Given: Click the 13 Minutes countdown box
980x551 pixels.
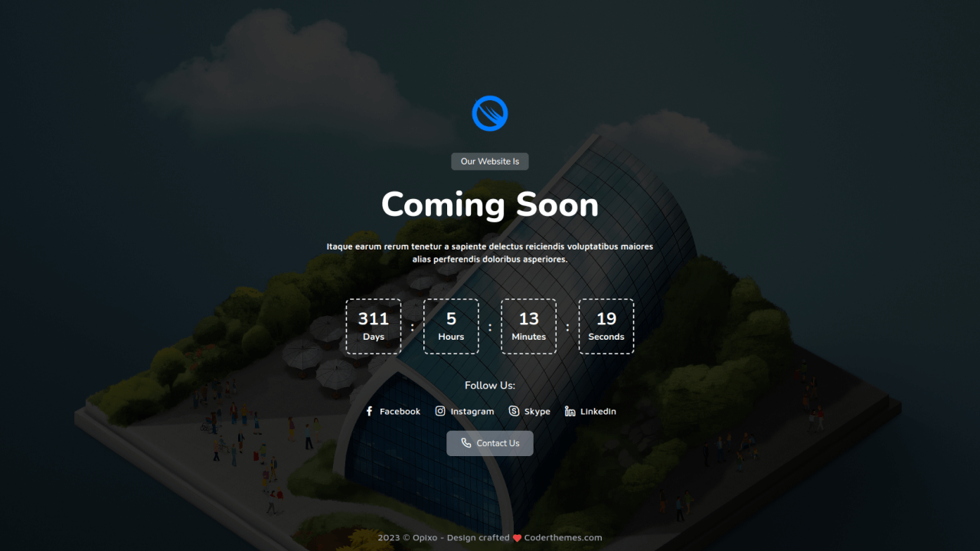Looking at the screenshot, I should point(528,326).
